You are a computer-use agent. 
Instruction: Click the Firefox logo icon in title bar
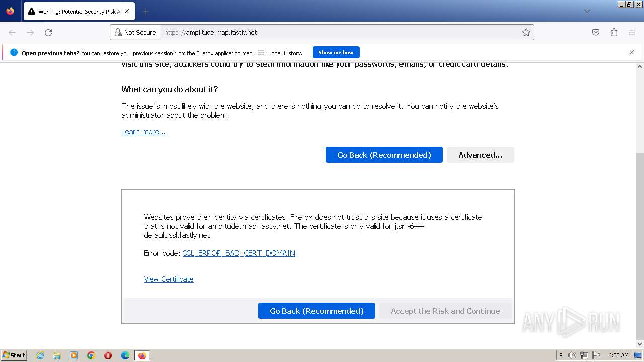click(x=10, y=11)
